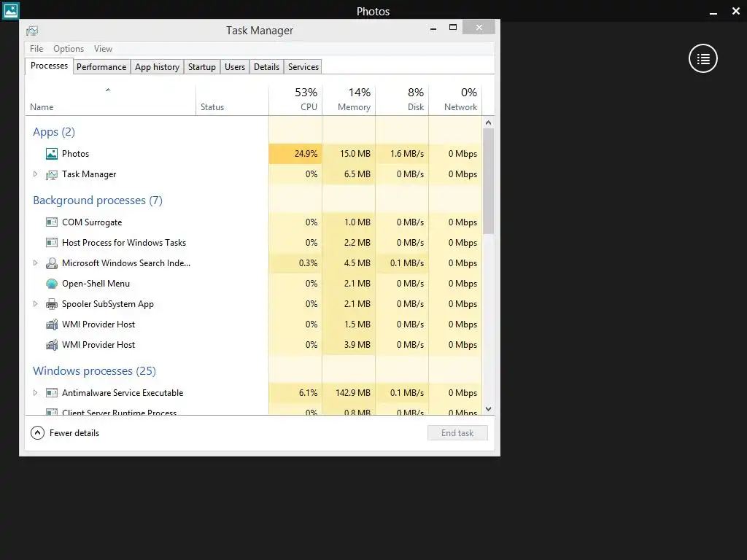Collapse view with Fewer details toggle
Image resolution: width=747 pixels, height=560 pixels.
pyautogui.click(x=65, y=433)
